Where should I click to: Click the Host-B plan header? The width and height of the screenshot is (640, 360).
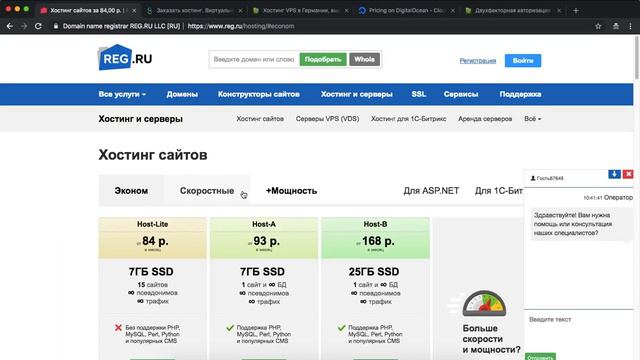375,224
